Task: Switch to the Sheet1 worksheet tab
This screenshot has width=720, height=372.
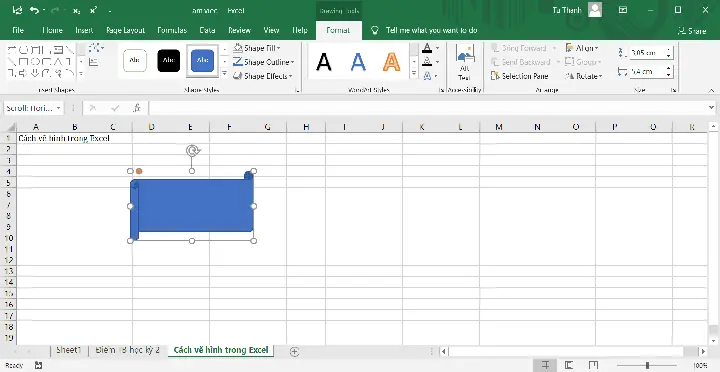Action: pyautogui.click(x=68, y=350)
